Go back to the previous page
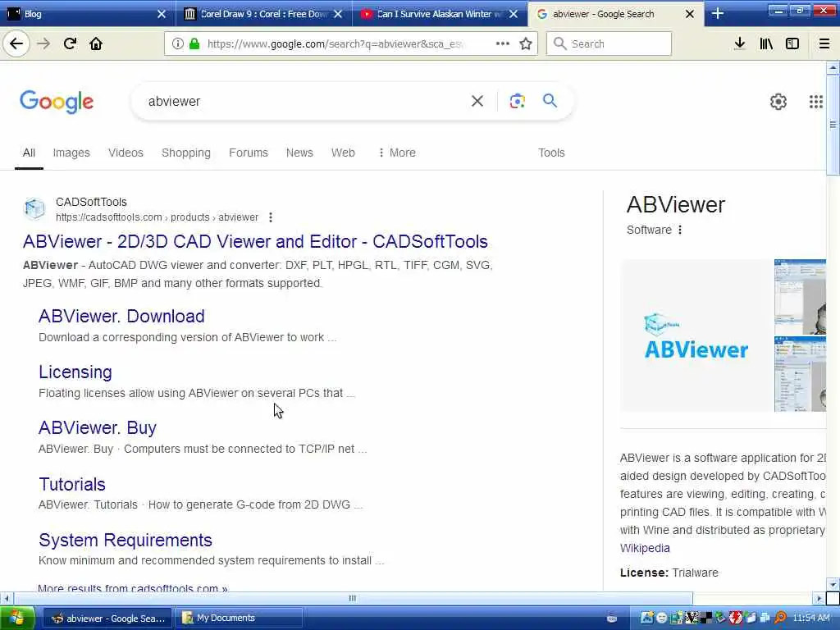The image size is (840, 630). click(16, 43)
